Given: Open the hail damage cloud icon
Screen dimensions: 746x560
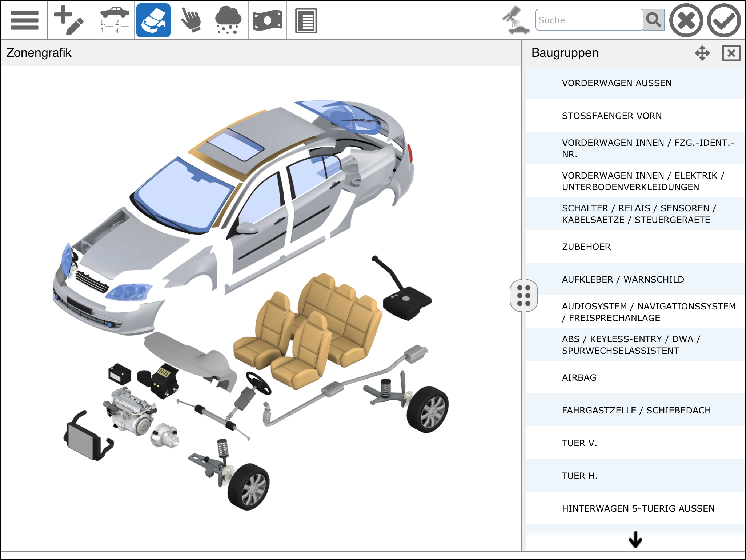Looking at the screenshot, I should click(x=228, y=20).
